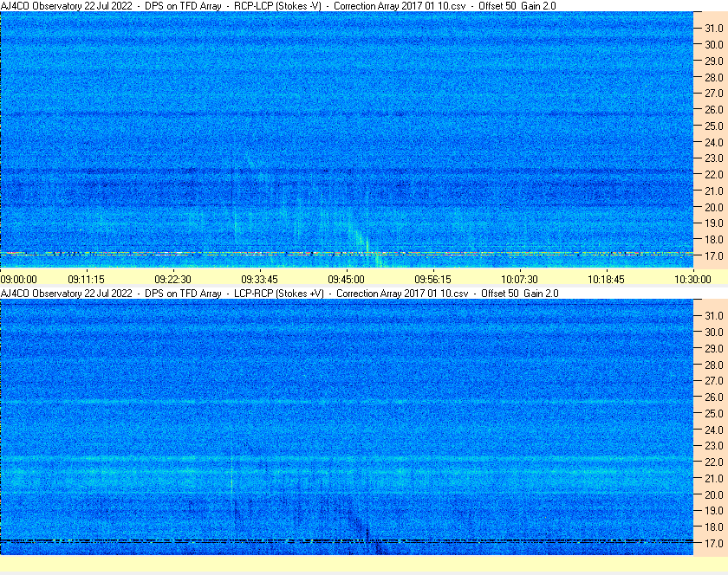Select the 10:07:30 time axis label
This screenshot has height=575, width=728.
click(519, 280)
